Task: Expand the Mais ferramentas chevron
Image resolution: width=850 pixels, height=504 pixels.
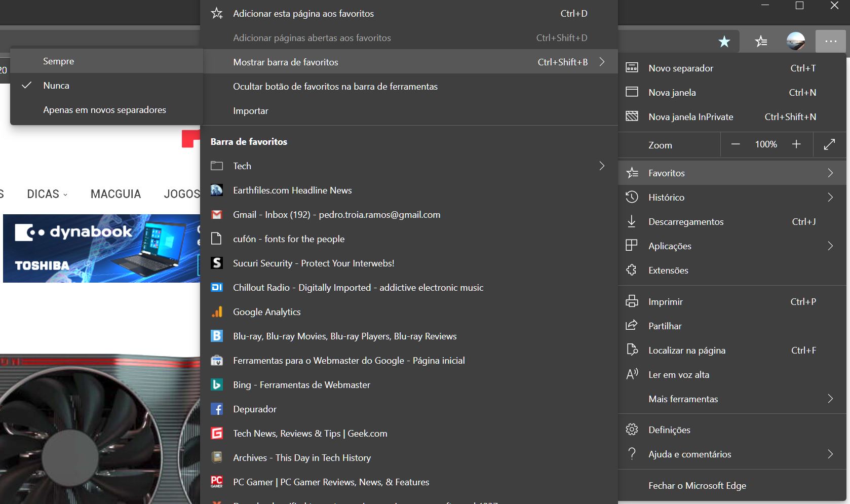Action: click(x=830, y=399)
